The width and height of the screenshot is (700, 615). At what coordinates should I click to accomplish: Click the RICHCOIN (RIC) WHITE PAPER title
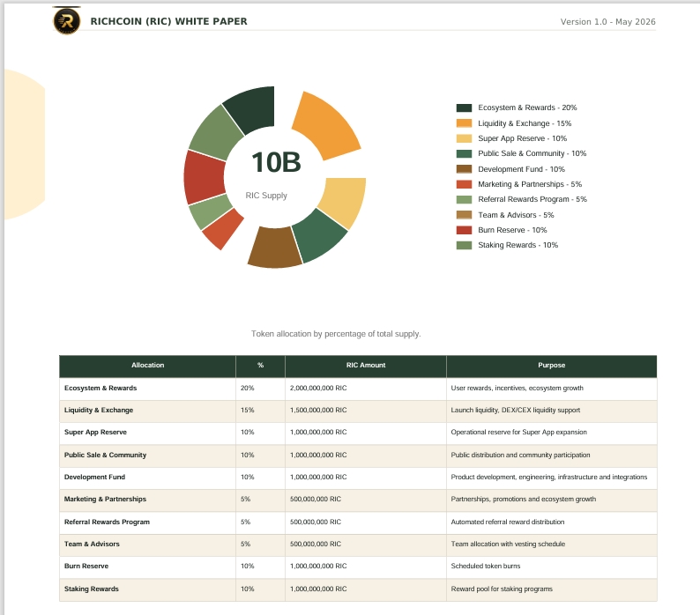(168, 21)
